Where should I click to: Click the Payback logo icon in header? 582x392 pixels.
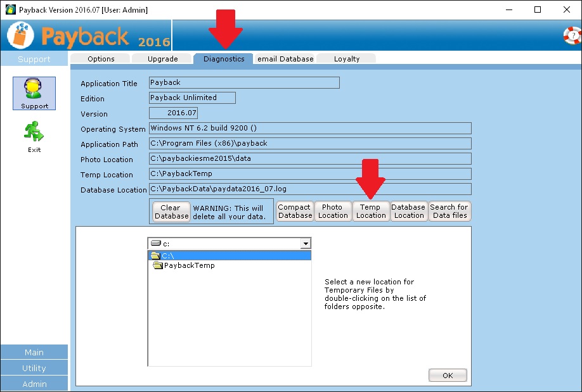20,35
